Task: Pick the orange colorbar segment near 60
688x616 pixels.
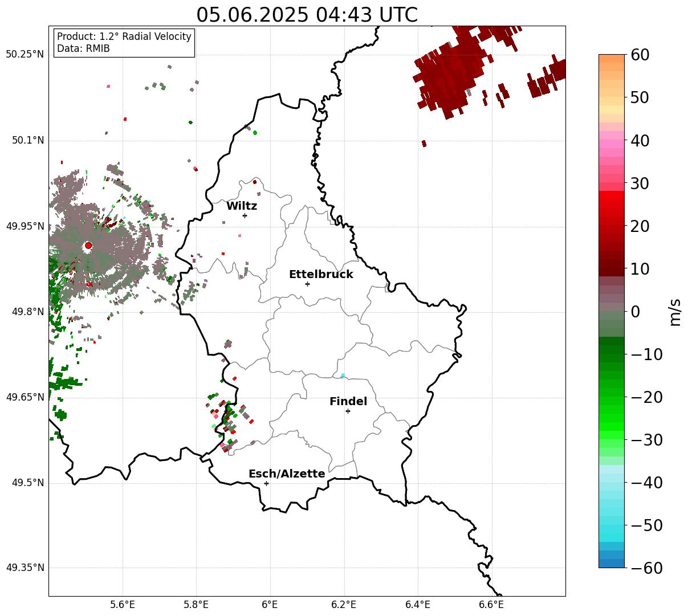Action: 612,59
